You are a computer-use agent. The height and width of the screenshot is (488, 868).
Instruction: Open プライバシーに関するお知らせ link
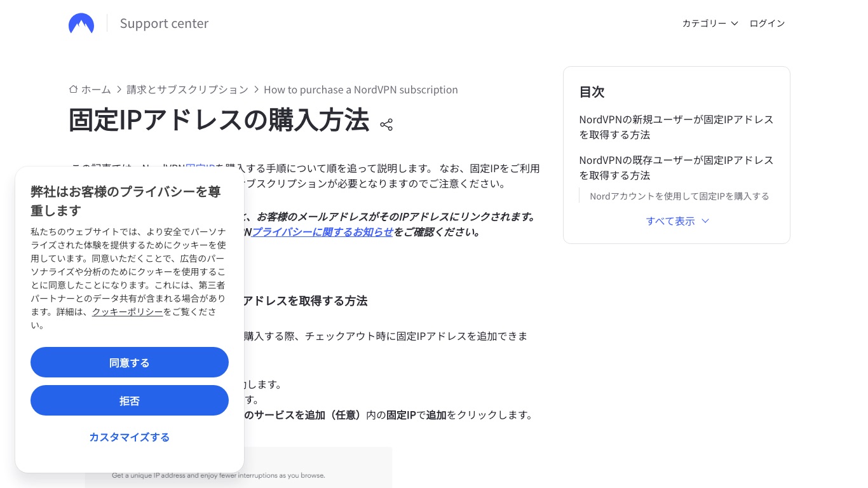(322, 232)
